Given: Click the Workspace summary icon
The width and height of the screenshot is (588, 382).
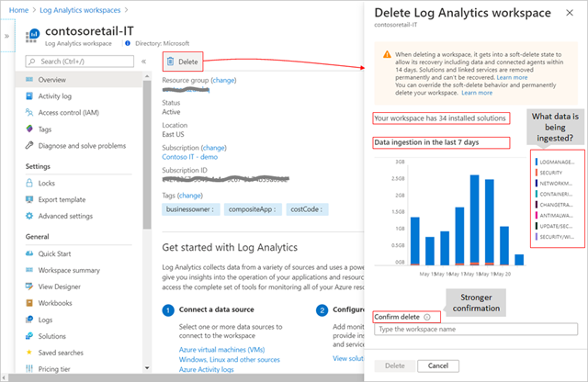Looking at the screenshot, I should (29, 270).
